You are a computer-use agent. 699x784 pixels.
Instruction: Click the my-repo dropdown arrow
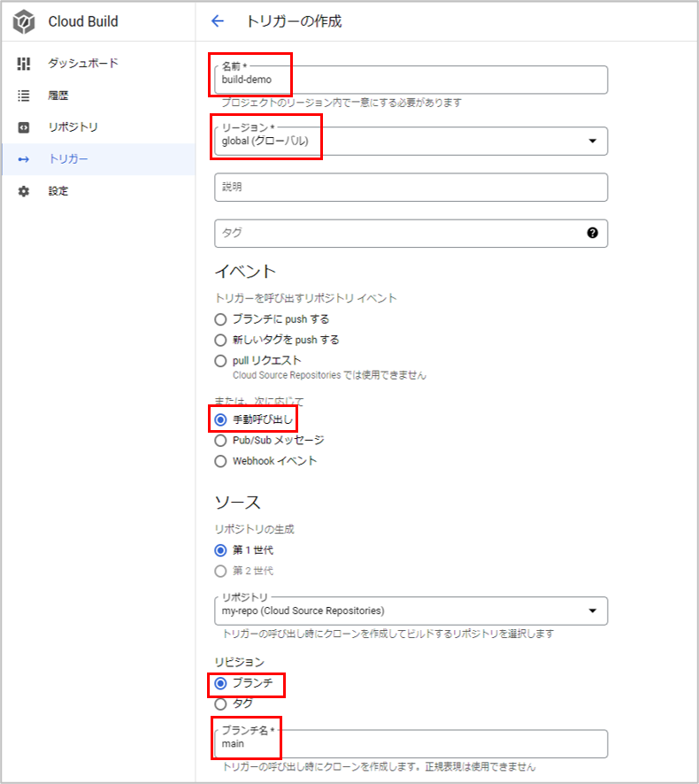pos(593,611)
